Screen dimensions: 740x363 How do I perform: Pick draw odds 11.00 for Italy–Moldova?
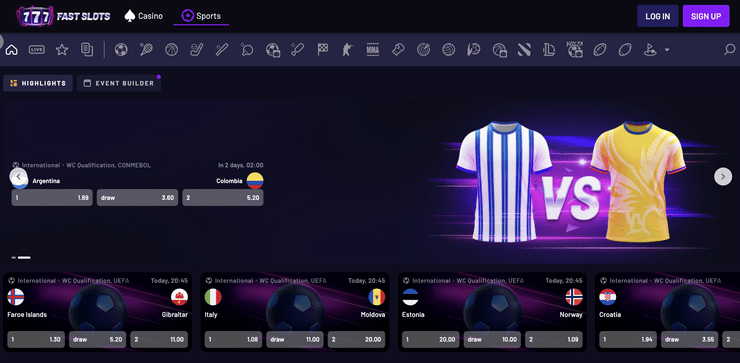295,339
